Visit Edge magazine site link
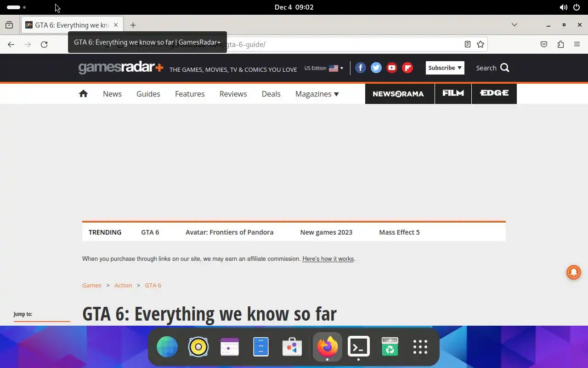588x368 pixels. click(x=494, y=94)
